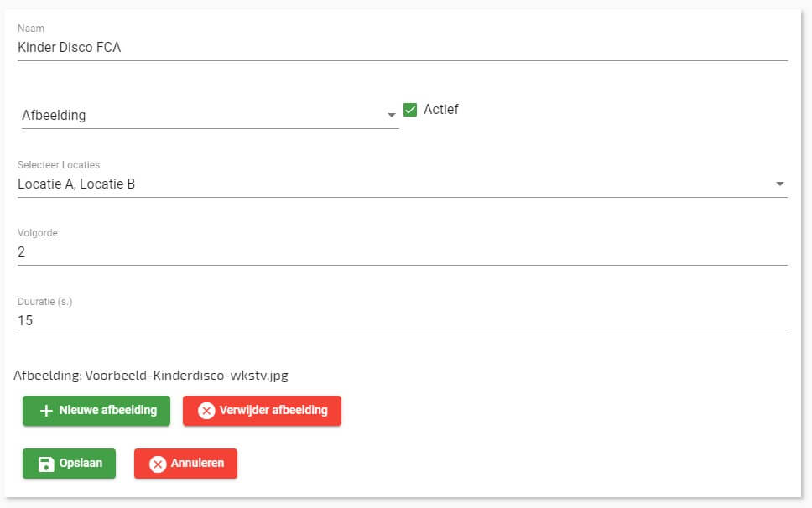
Task: Expand the Afbeelding type dropdown arrow
Action: tap(392, 116)
